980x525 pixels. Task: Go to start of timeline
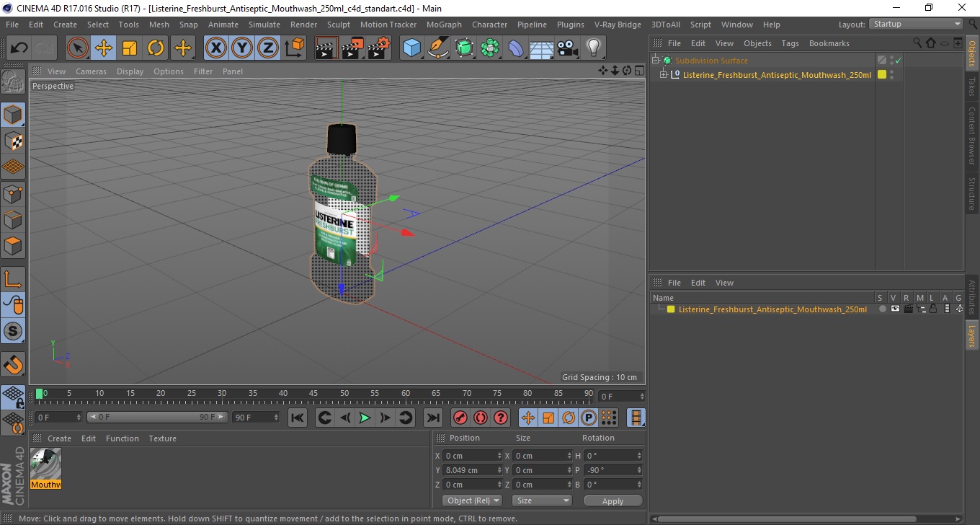pyautogui.click(x=297, y=418)
